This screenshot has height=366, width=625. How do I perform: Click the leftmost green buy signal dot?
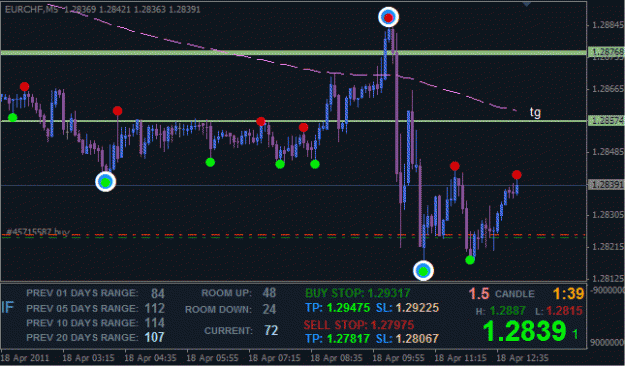(13, 117)
